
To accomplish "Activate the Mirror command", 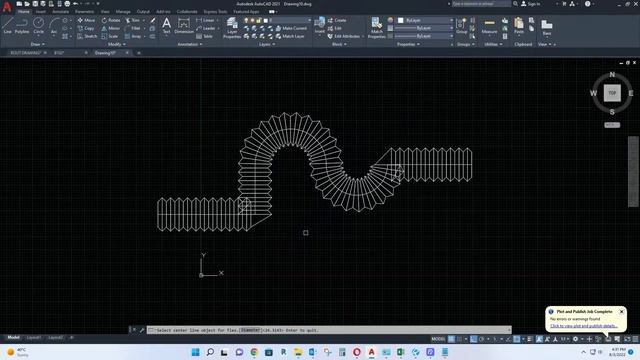I will click(x=111, y=28).
